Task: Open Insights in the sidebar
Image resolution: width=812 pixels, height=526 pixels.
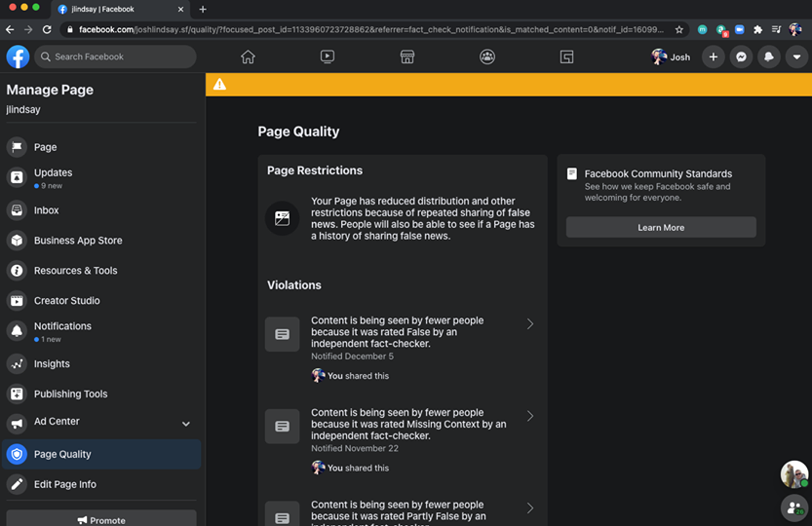Action: coord(101,364)
